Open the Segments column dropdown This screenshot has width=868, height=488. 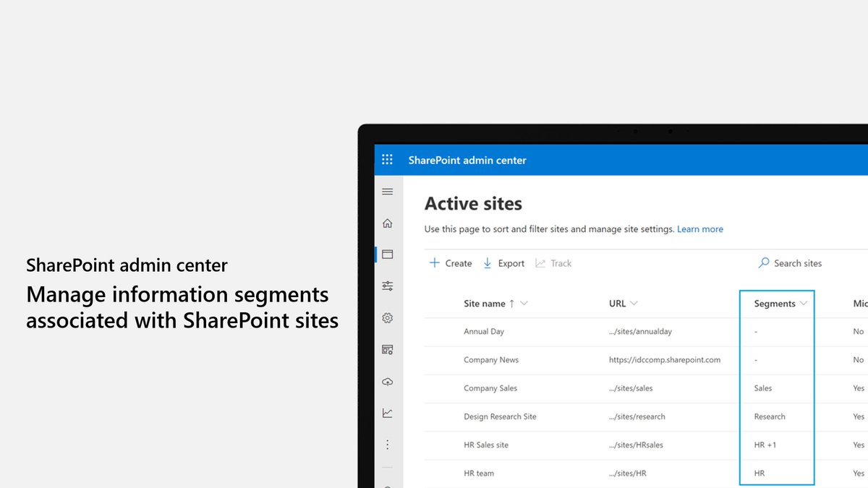803,304
